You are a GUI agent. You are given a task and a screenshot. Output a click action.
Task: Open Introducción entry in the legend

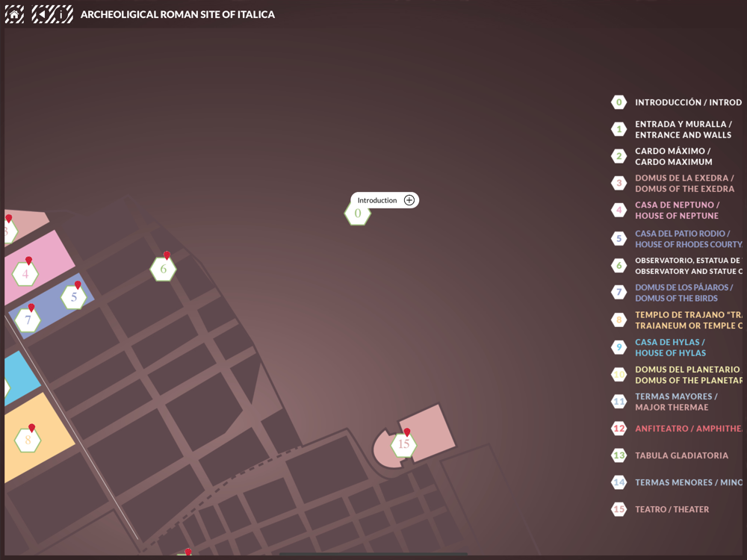(677, 102)
